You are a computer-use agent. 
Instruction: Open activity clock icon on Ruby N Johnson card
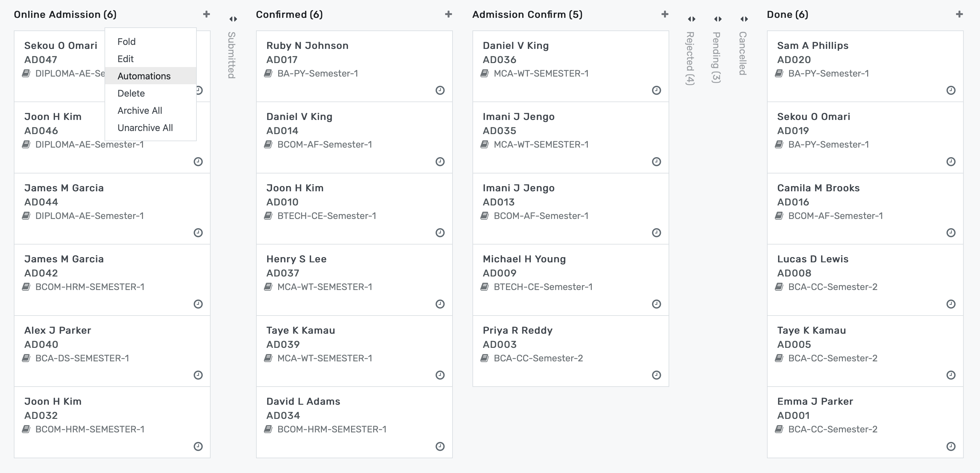(440, 90)
